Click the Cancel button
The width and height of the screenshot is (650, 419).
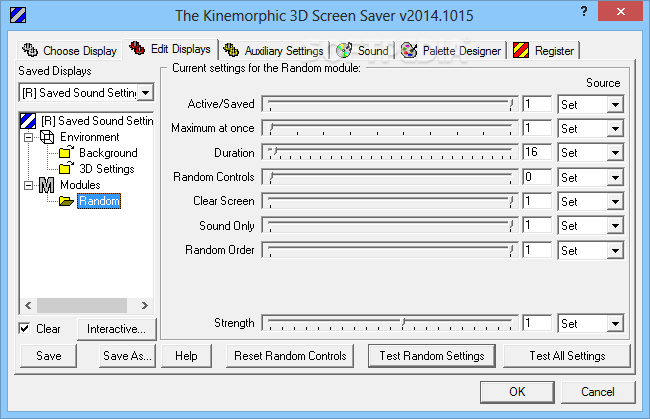pos(597,392)
